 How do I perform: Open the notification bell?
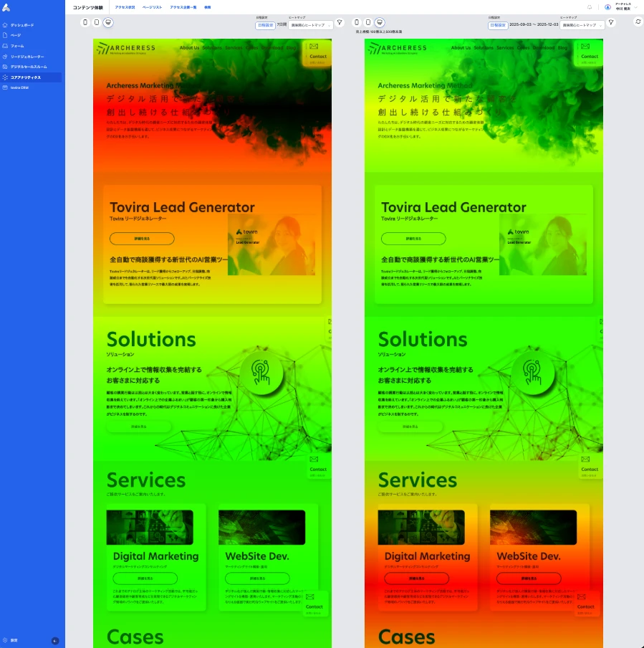pyautogui.click(x=590, y=7)
